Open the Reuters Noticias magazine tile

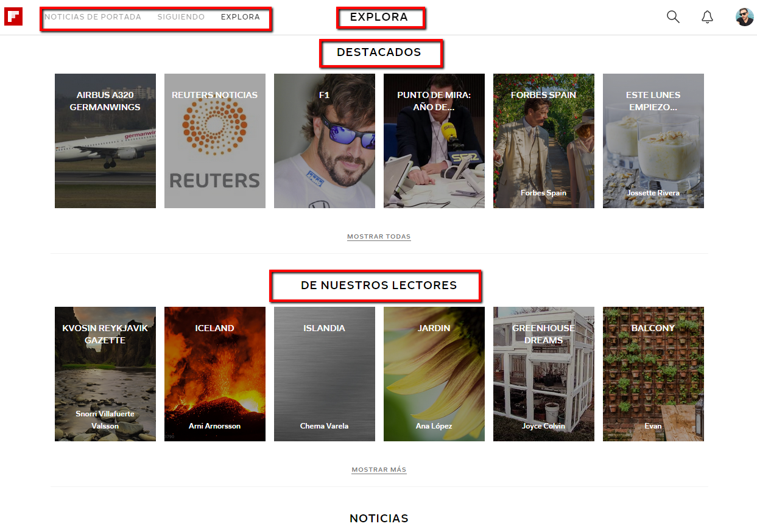click(x=215, y=141)
